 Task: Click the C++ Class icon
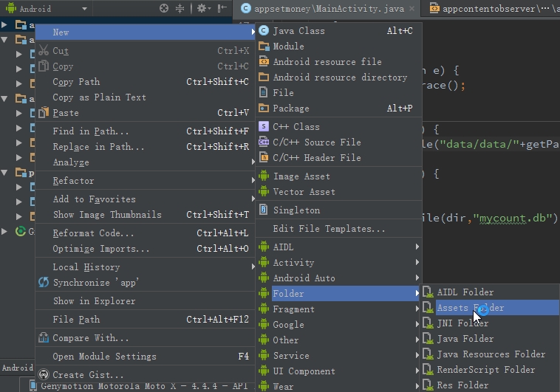264,126
